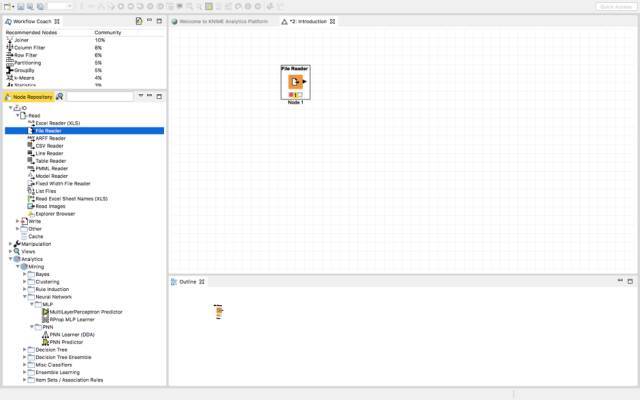This screenshot has height=400, width=640.
Task: Click the Table Reader node icon
Action: pos(31,161)
